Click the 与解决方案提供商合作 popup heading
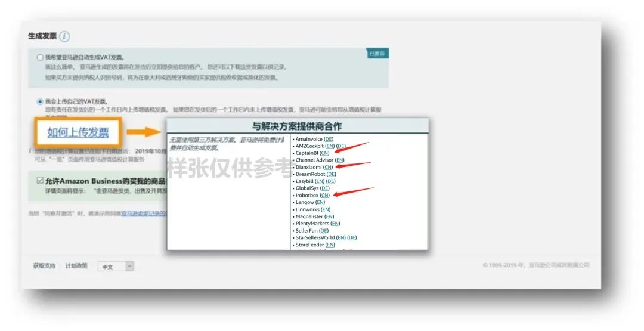644x331 pixels. [297, 126]
